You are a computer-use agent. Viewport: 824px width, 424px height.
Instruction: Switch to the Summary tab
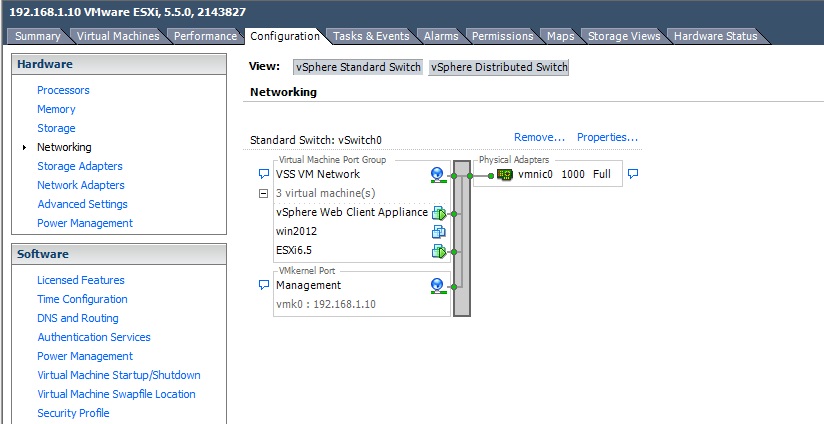[37, 36]
